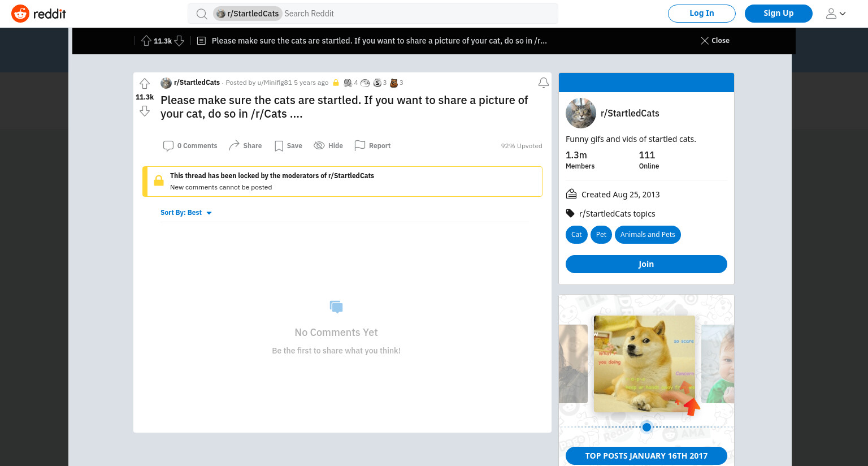Click the Share button
Viewport: 868px width, 466px height.
point(245,146)
